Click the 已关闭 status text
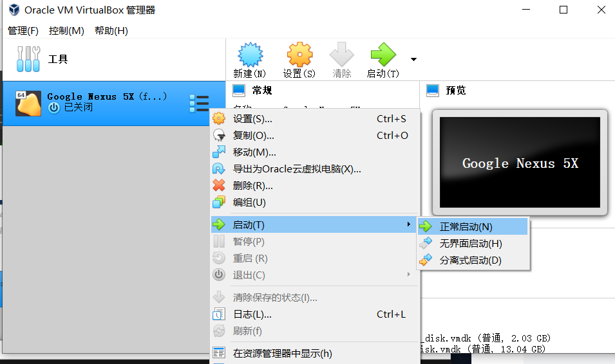The image size is (615, 364). (x=78, y=107)
